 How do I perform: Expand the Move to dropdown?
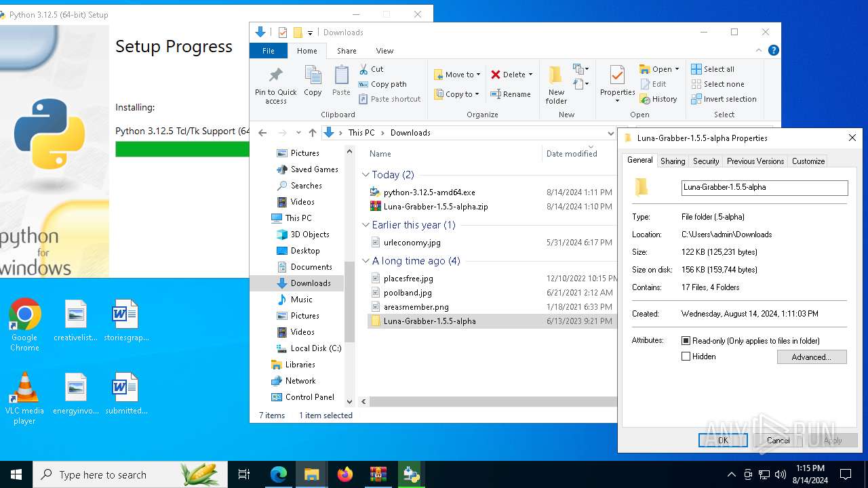coord(478,75)
